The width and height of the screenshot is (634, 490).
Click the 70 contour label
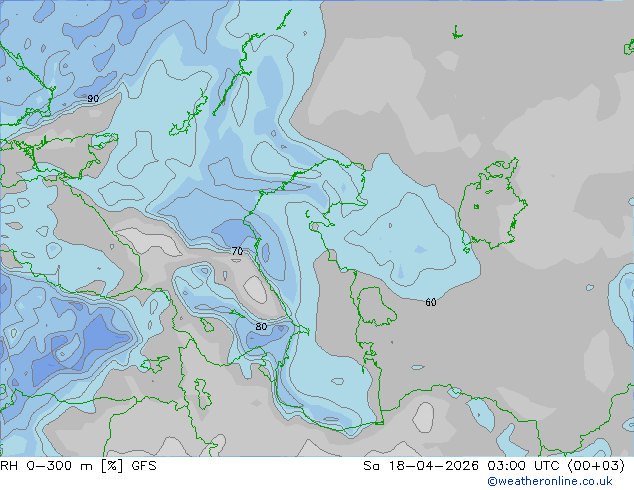[x=237, y=251]
